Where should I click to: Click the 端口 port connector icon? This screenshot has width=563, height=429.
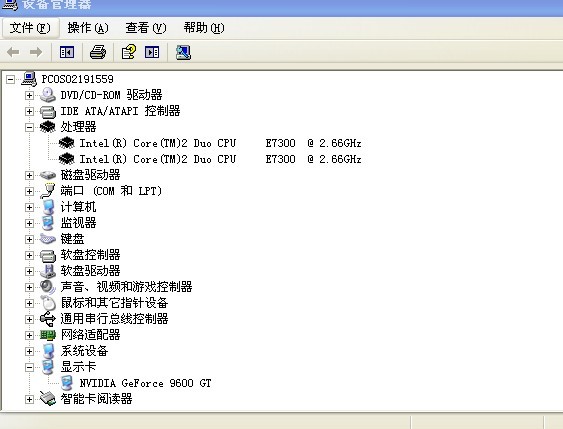[x=48, y=191]
